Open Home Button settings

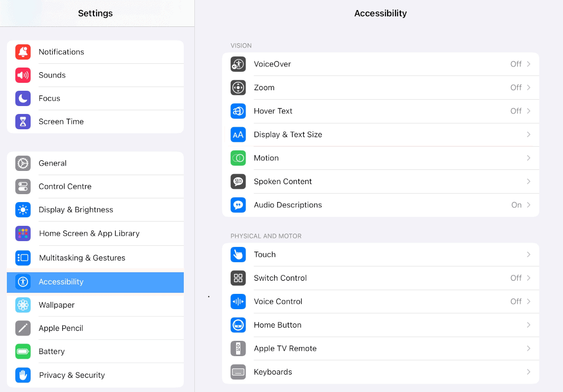click(381, 325)
